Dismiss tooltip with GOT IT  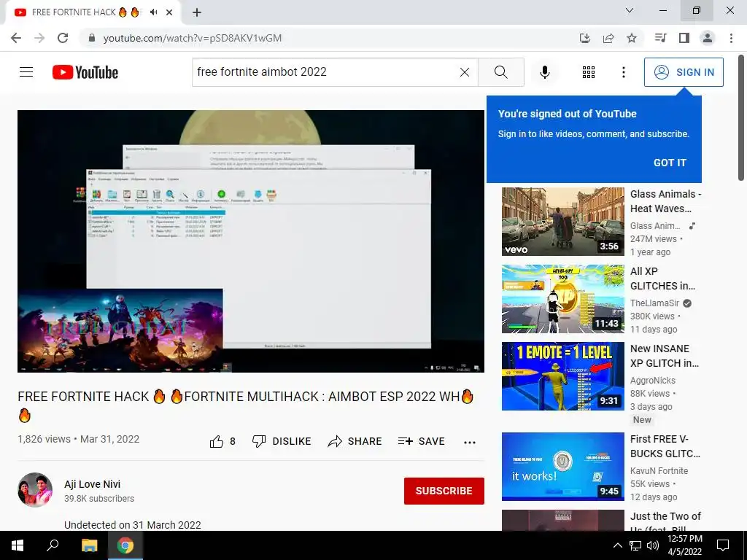(x=670, y=163)
